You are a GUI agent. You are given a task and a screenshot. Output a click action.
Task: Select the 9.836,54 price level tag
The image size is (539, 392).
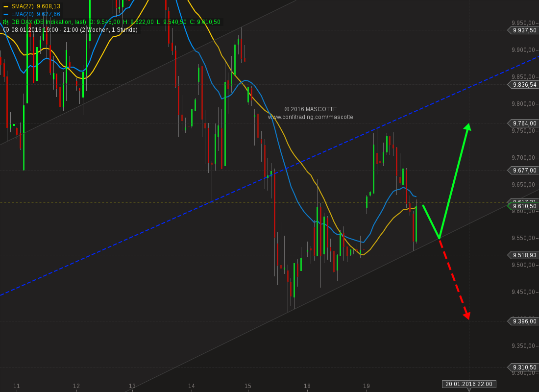pos(523,85)
